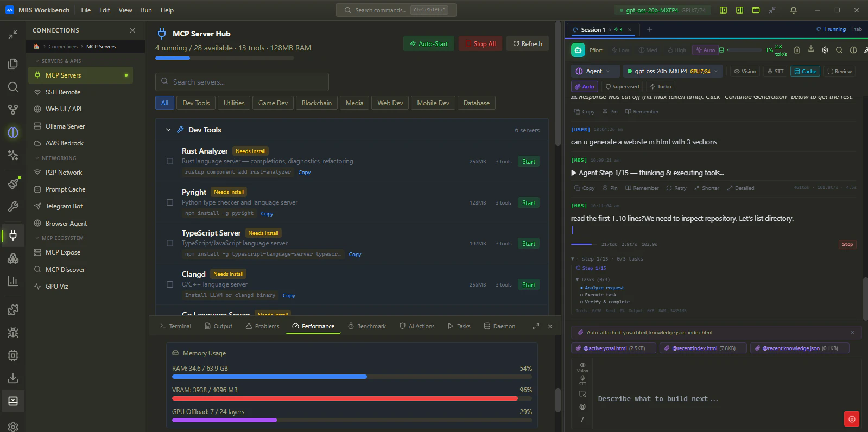Screen dimensions: 868x432
Task: Open the File menu
Action: (x=86, y=10)
